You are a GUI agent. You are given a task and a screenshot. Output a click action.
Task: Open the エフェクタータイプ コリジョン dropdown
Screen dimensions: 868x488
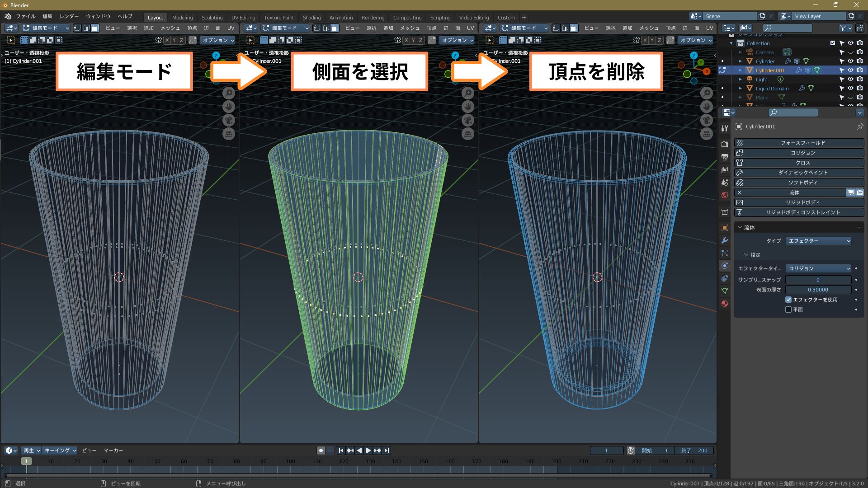tap(819, 268)
